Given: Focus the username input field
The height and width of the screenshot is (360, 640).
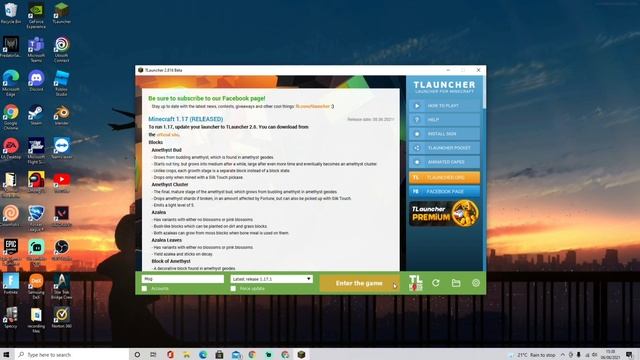Looking at the screenshot, I should (x=183, y=279).
